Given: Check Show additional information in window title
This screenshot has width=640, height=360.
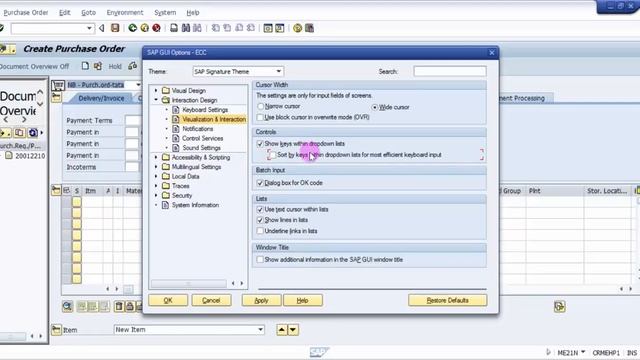Looking at the screenshot, I should (260, 260).
